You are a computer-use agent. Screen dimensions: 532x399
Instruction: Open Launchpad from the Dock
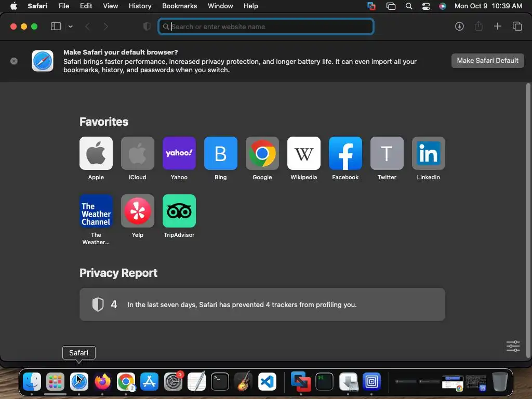[55, 381]
